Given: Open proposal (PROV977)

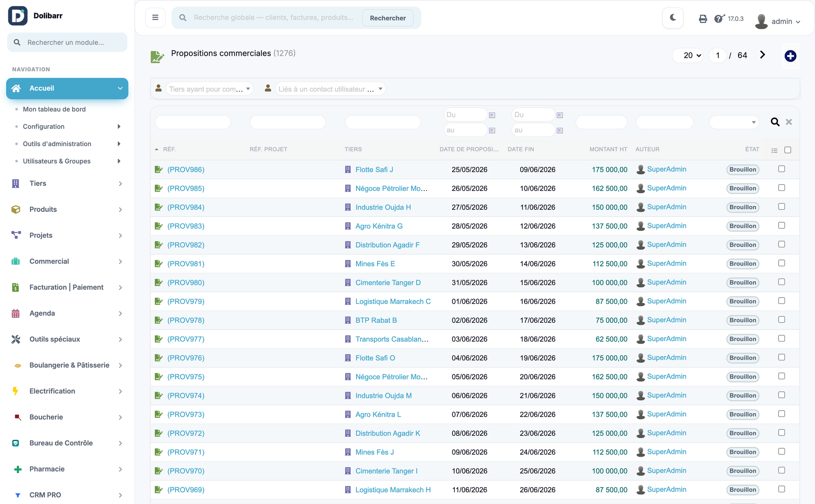Looking at the screenshot, I should click(x=186, y=339).
